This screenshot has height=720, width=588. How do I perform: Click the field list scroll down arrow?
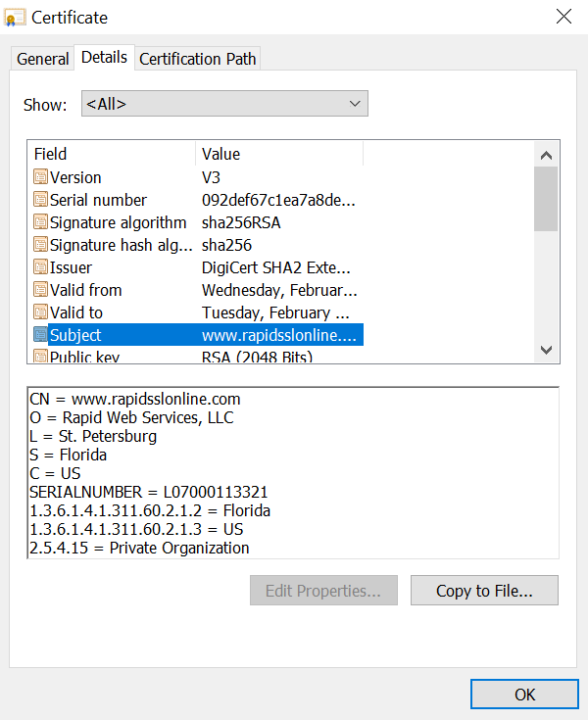[546, 350]
